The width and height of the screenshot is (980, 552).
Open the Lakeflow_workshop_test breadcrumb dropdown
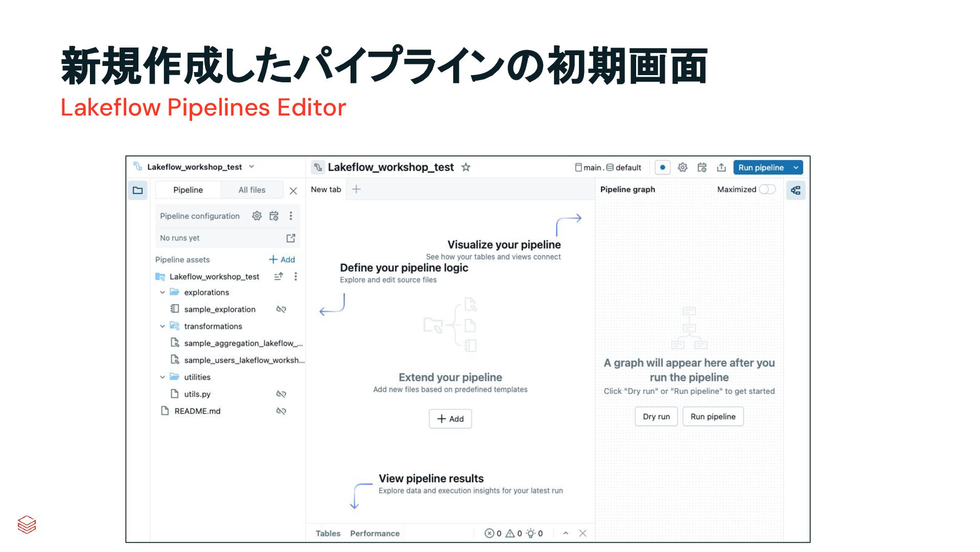pos(251,167)
